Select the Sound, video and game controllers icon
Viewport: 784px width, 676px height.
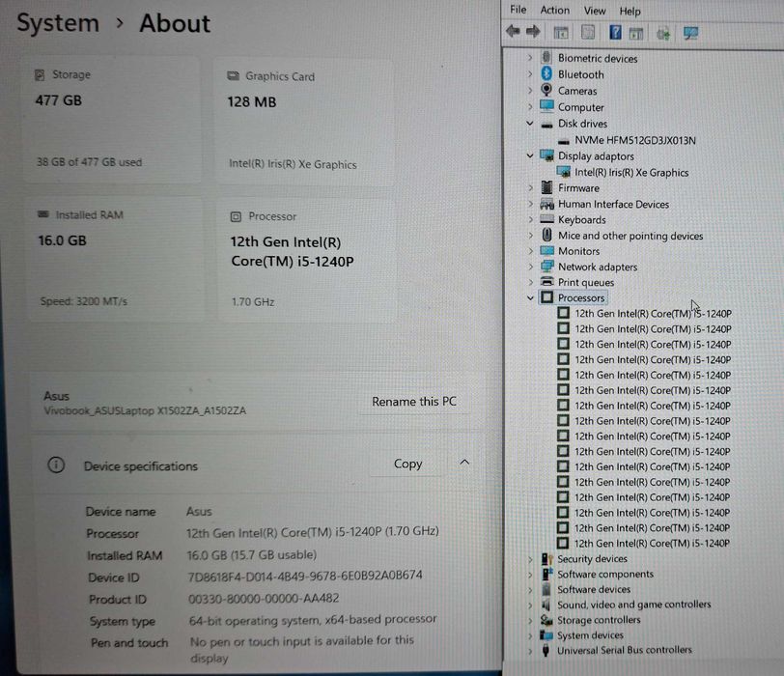point(546,605)
